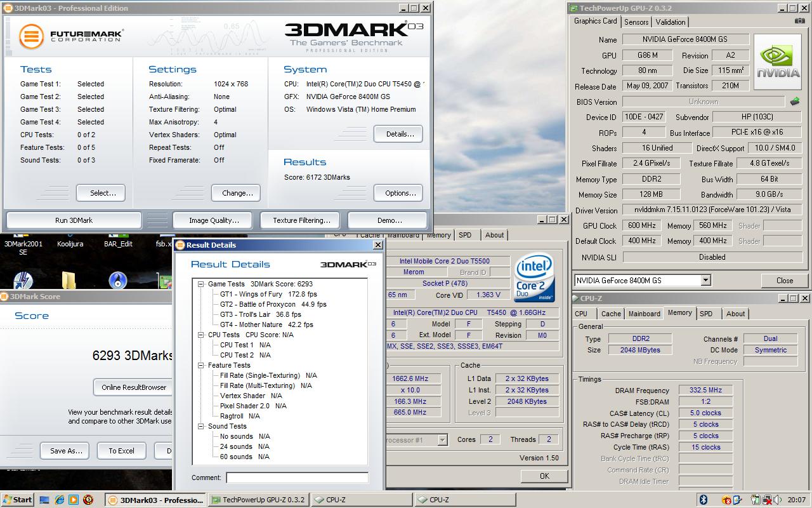
Task: Click the Result Details title bar icon
Action: coord(180,244)
